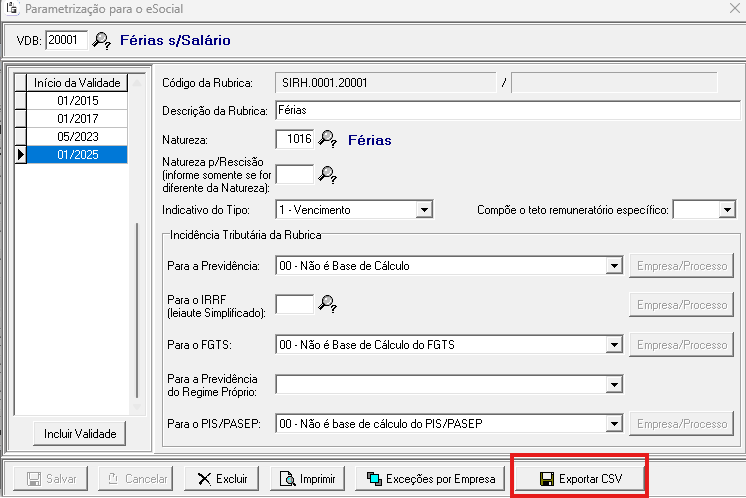Close the Parametrização para o eSocial window

tap(729, 9)
